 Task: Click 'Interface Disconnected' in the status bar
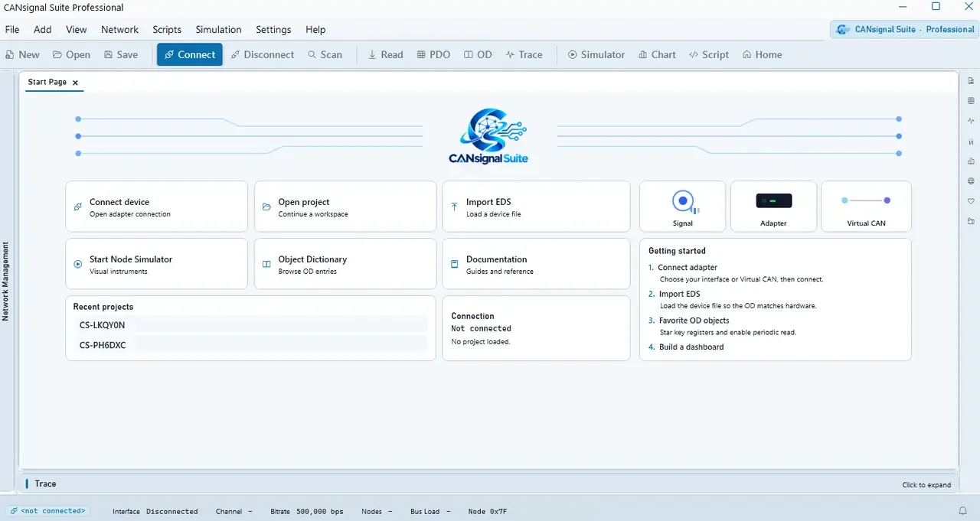coord(155,512)
